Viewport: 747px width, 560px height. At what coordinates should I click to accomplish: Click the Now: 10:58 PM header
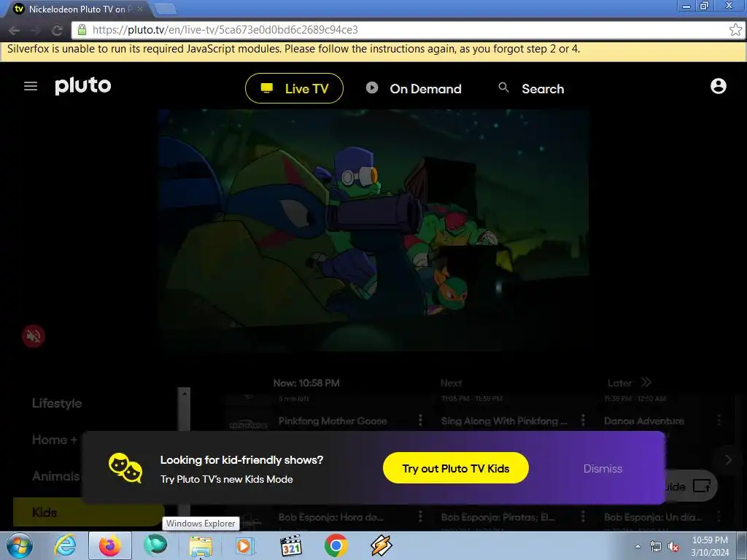coord(306,383)
